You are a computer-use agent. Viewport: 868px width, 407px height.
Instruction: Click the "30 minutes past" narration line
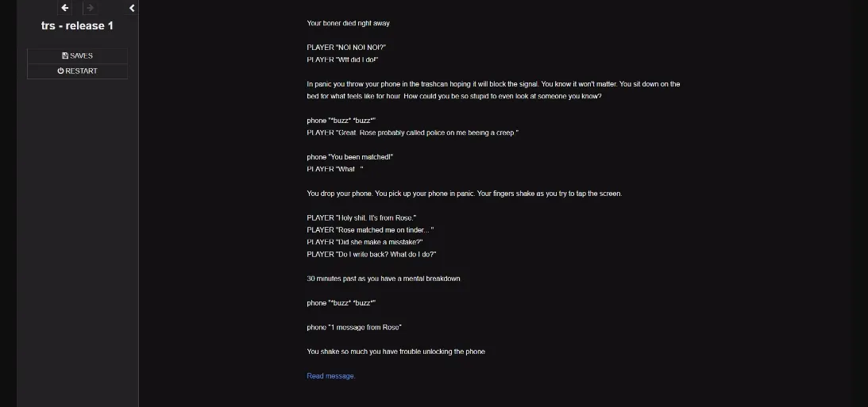pyautogui.click(x=384, y=279)
